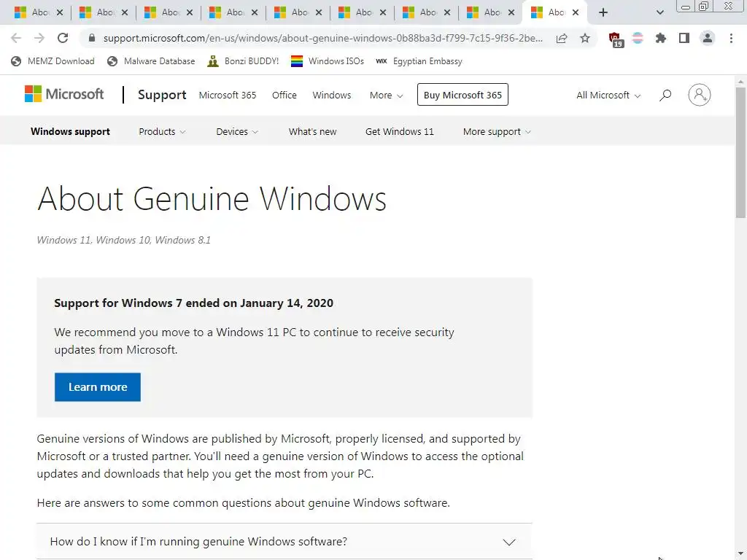The image size is (747, 560).
Task: Expand the All Microsoft dropdown
Action: tap(608, 96)
